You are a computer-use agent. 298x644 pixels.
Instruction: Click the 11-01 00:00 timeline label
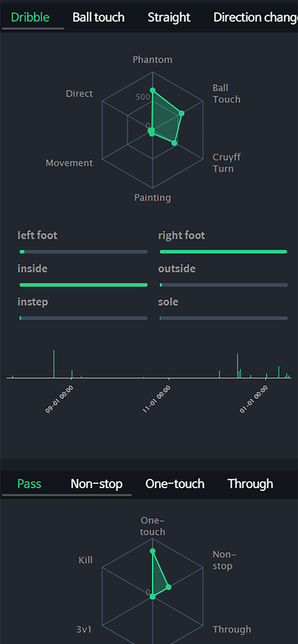pyautogui.click(x=157, y=399)
